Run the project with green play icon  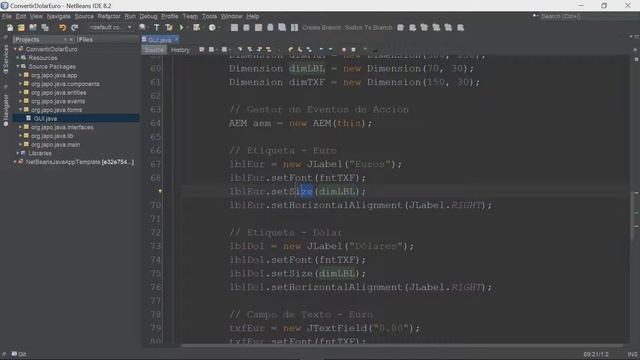tap(181, 28)
